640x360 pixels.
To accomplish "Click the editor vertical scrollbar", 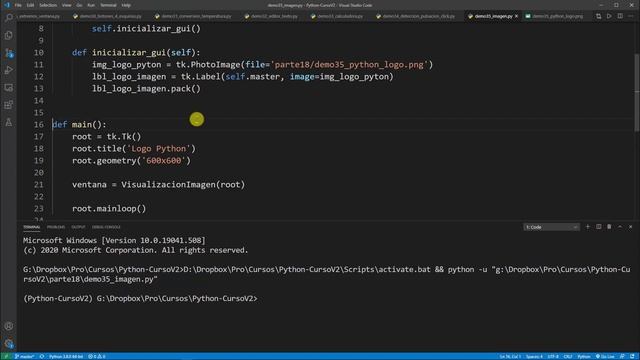I will click(637, 93).
